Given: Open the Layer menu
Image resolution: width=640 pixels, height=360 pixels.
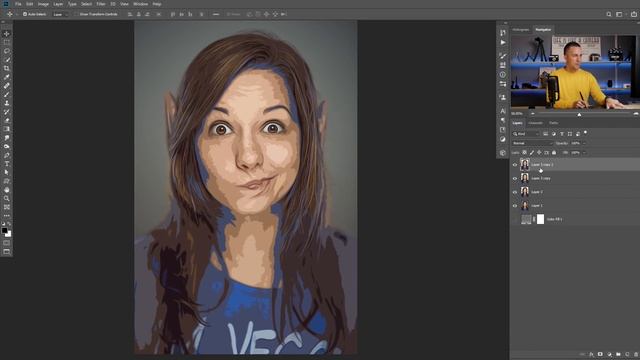Looking at the screenshot, I should tap(58, 4).
